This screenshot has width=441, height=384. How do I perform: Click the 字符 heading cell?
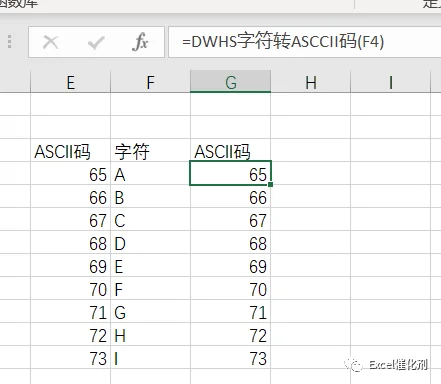[x=150, y=150]
